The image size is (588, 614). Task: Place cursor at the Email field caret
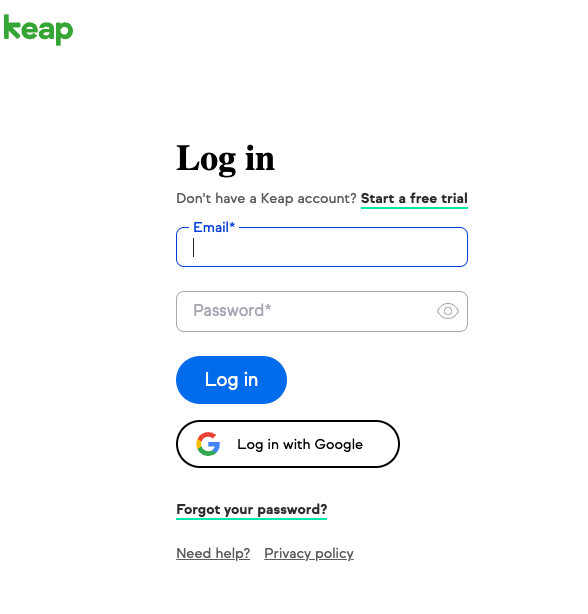193,247
